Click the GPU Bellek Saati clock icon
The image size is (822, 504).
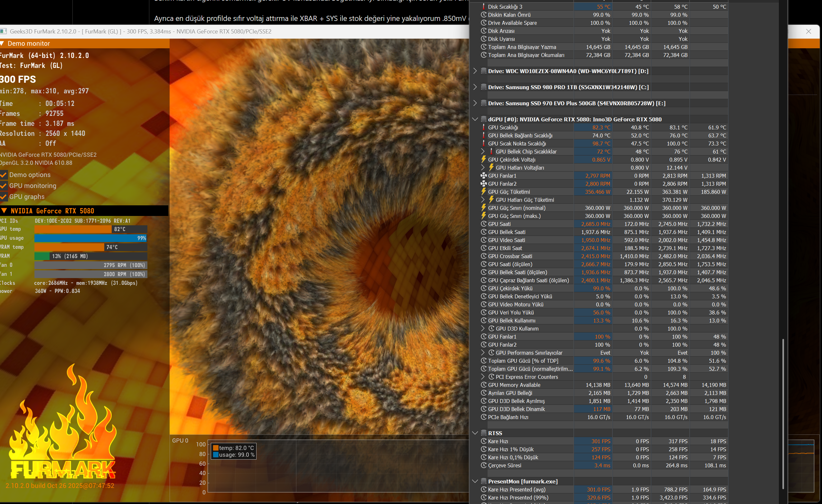pyautogui.click(x=483, y=232)
